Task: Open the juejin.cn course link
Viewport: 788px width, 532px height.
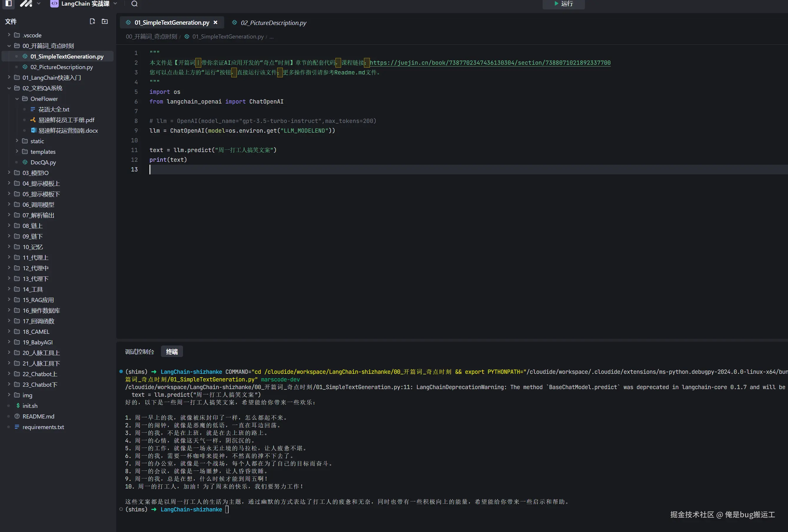Action: coord(490,63)
